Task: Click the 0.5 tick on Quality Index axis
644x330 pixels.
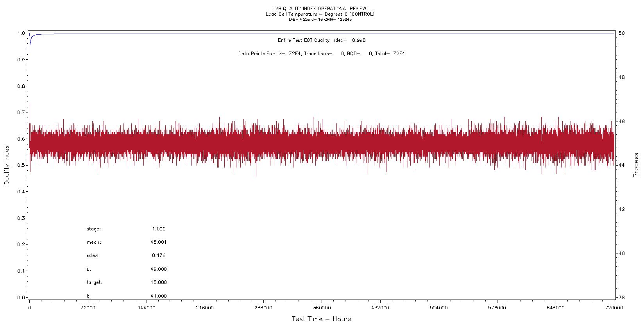Action: tap(22, 165)
